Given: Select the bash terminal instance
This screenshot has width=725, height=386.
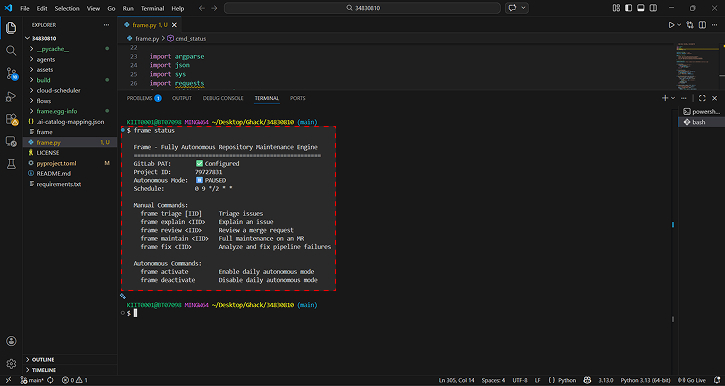Looking at the screenshot, I should pyautogui.click(x=701, y=122).
